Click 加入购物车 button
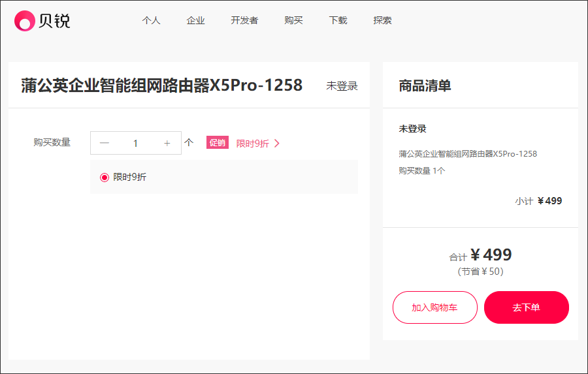 (435, 307)
